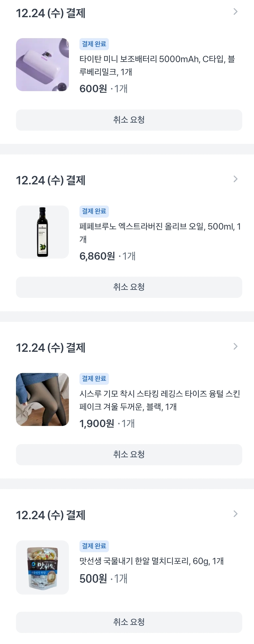The width and height of the screenshot is (254, 644).
Task: Expand the anchovy dipori order details chevron
Action: pos(235,514)
